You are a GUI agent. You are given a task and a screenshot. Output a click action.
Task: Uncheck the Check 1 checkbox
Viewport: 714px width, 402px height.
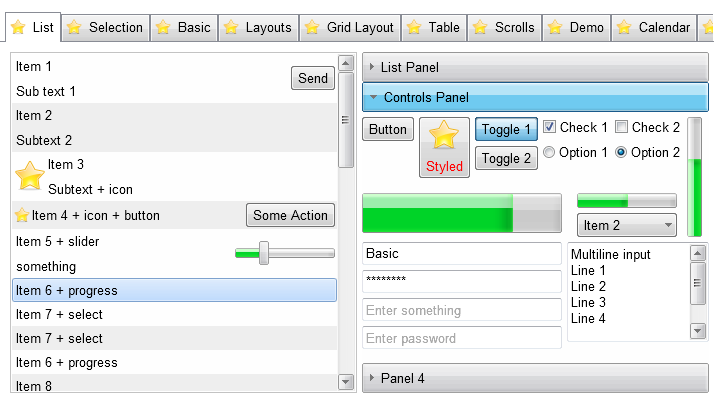(549, 127)
